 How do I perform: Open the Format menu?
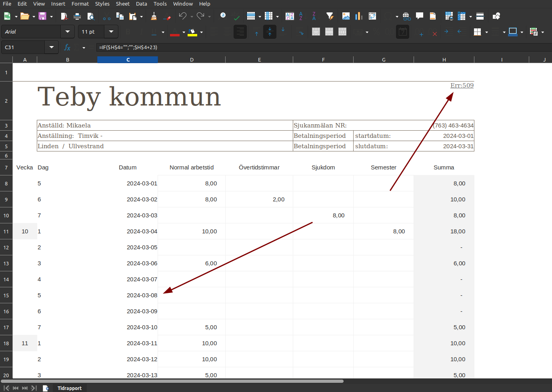pyautogui.click(x=80, y=4)
